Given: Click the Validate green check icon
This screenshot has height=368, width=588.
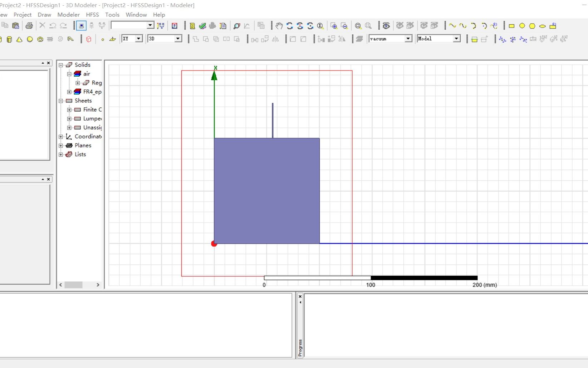Looking at the screenshot, I should pyautogui.click(x=202, y=26).
